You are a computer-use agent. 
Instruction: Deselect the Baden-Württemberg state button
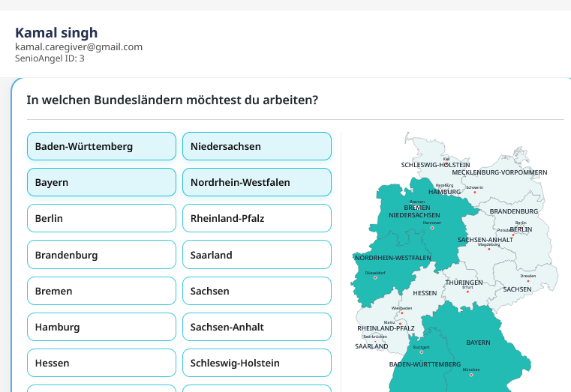click(x=101, y=146)
